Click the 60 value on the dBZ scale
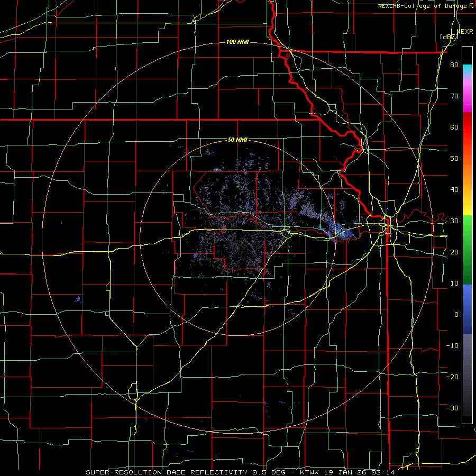Image resolution: width=476 pixels, height=476 pixels. tap(454, 127)
